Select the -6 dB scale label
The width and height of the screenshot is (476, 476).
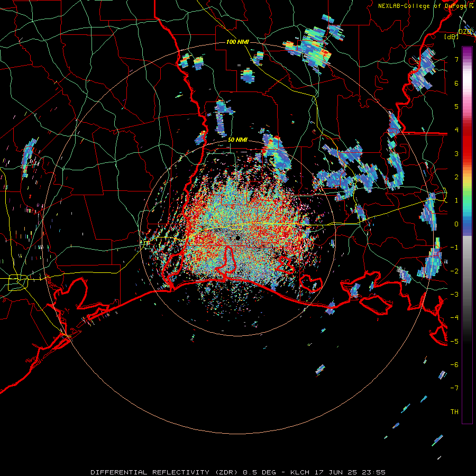coord(454,365)
